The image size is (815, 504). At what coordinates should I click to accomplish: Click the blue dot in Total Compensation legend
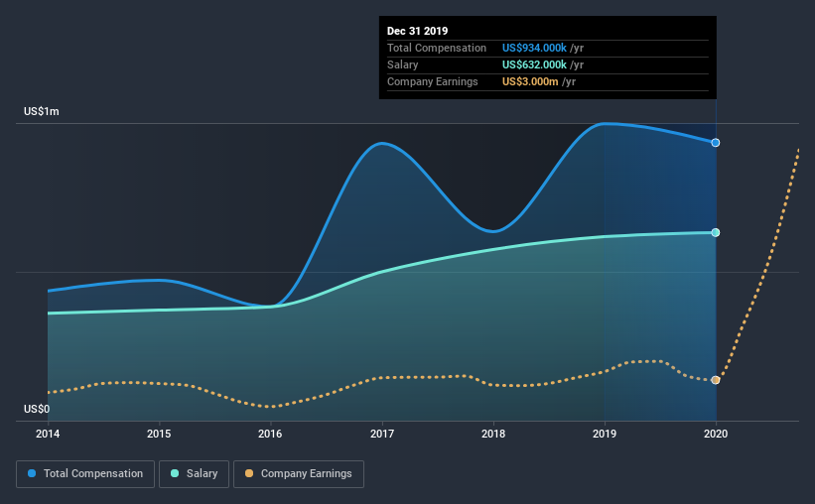click(x=32, y=473)
